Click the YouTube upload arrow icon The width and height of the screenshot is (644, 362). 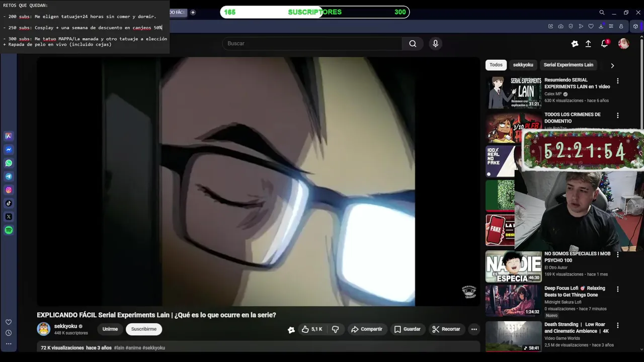pos(588,44)
